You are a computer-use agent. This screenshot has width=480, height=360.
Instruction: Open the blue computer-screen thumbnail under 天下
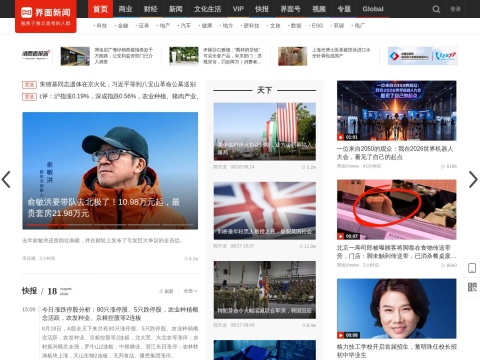(x=265, y=350)
